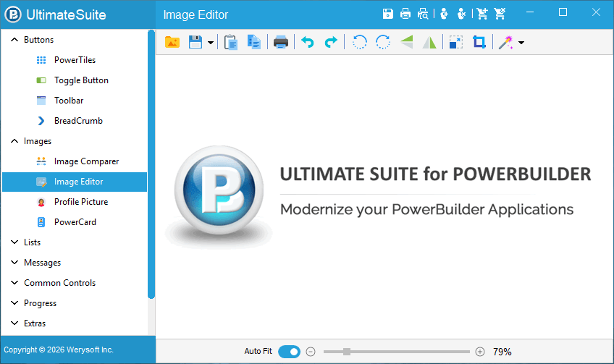Click the Auto Fit label
This screenshot has height=364, width=614.
pyautogui.click(x=258, y=351)
